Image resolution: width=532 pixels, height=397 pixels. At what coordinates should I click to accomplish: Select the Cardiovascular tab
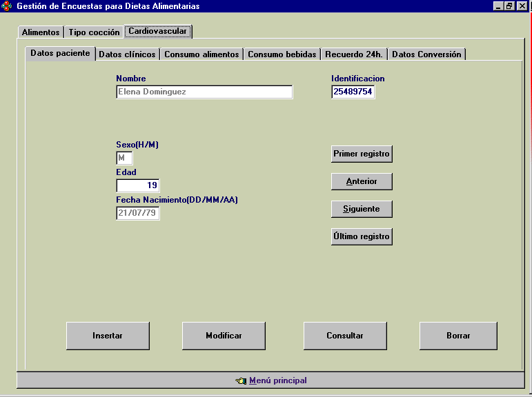click(157, 31)
